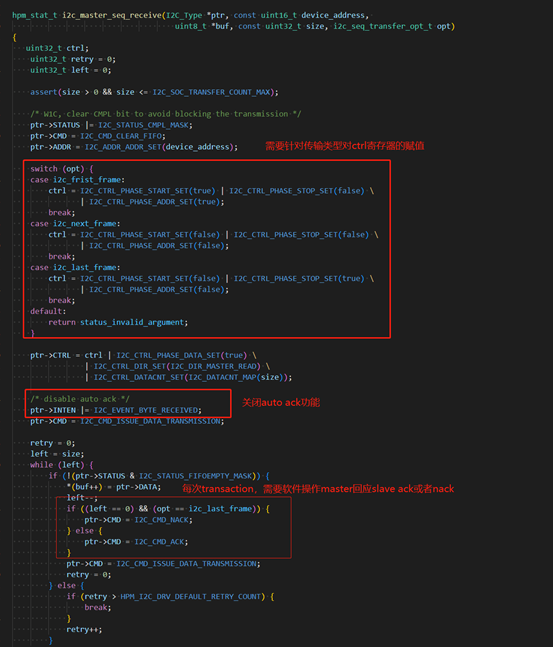The height and width of the screenshot is (647, 553).
Task: Click the I2C_CTRL_DATACNT_SET line
Action: [x=189, y=377]
